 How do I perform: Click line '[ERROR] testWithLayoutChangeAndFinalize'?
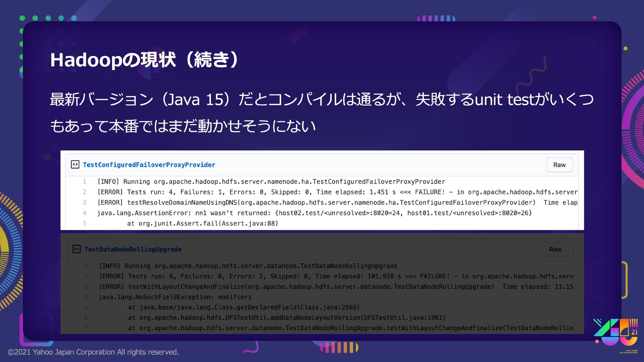336,287
